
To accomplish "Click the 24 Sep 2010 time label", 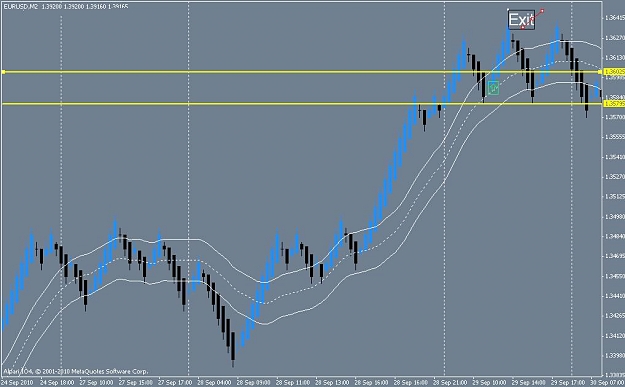I will point(17,382).
